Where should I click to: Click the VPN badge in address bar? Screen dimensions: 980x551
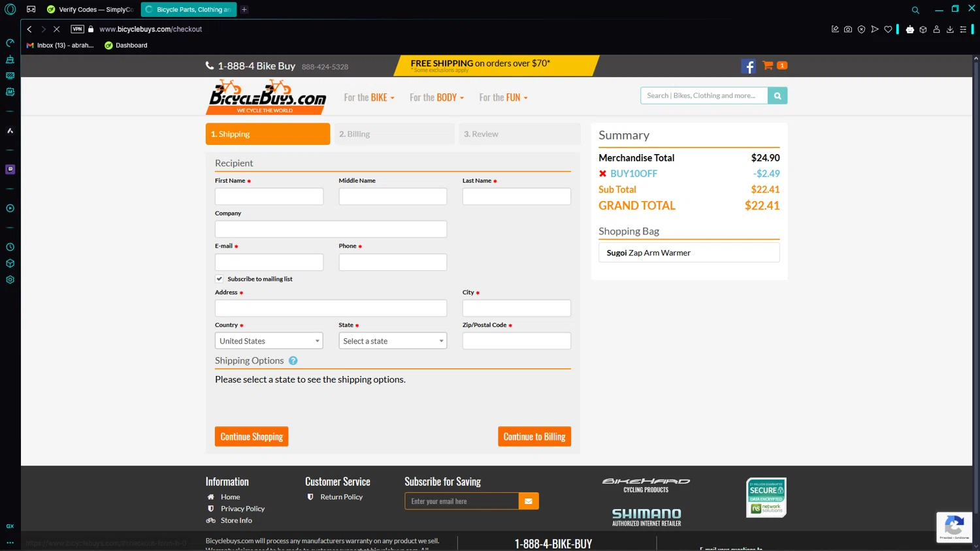(x=77, y=29)
